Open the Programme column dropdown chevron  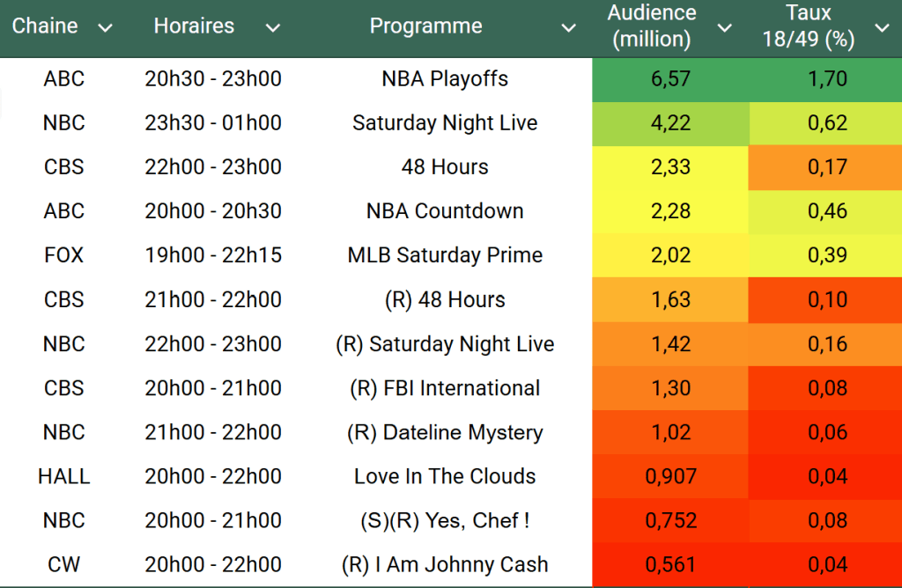click(568, 28)
